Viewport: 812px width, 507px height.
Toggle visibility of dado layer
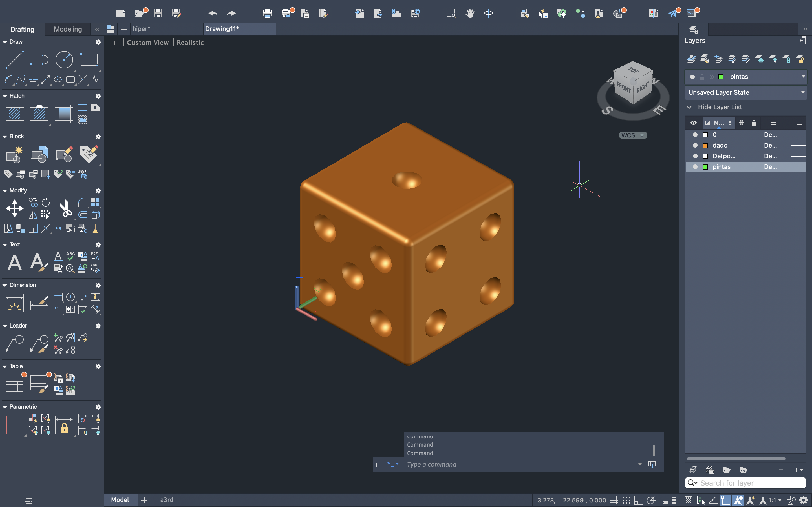(695, 145)
